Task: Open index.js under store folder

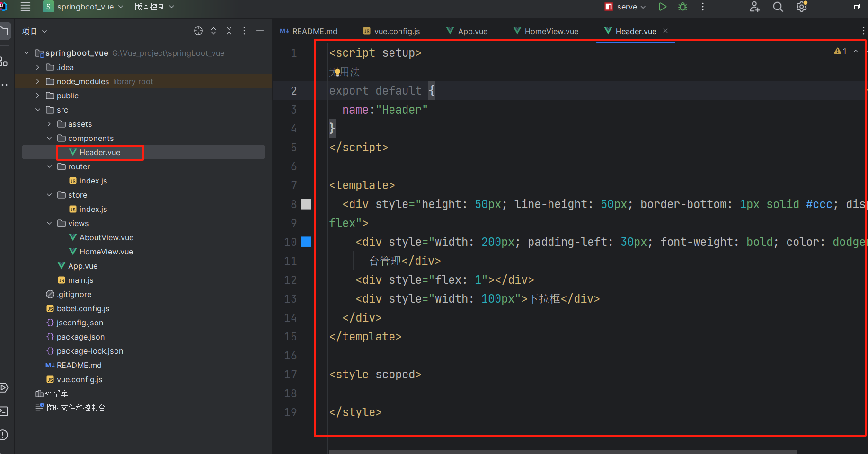Action: pos(88,209)
